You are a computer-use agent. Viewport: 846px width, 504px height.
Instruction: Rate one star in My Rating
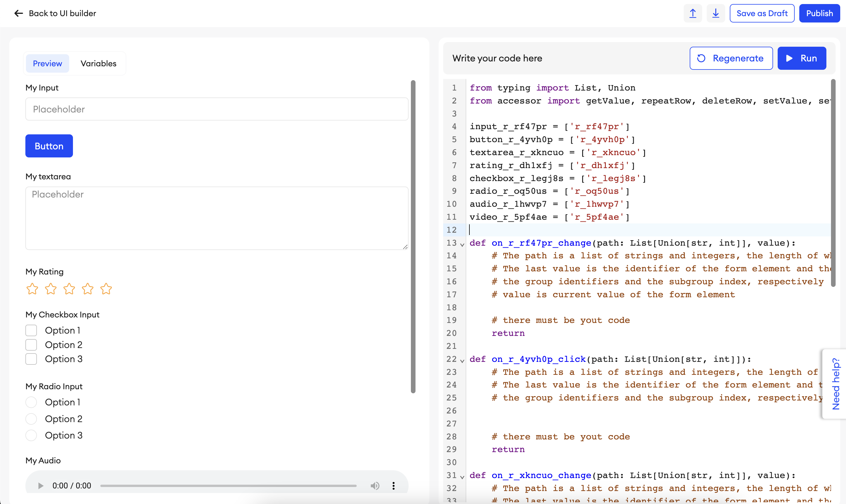tap(32, 289)
